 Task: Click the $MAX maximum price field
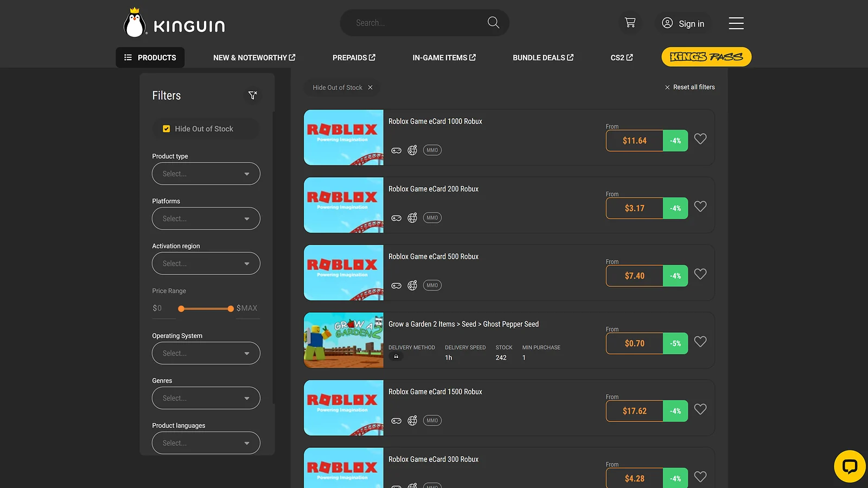[x=247, y=308]
